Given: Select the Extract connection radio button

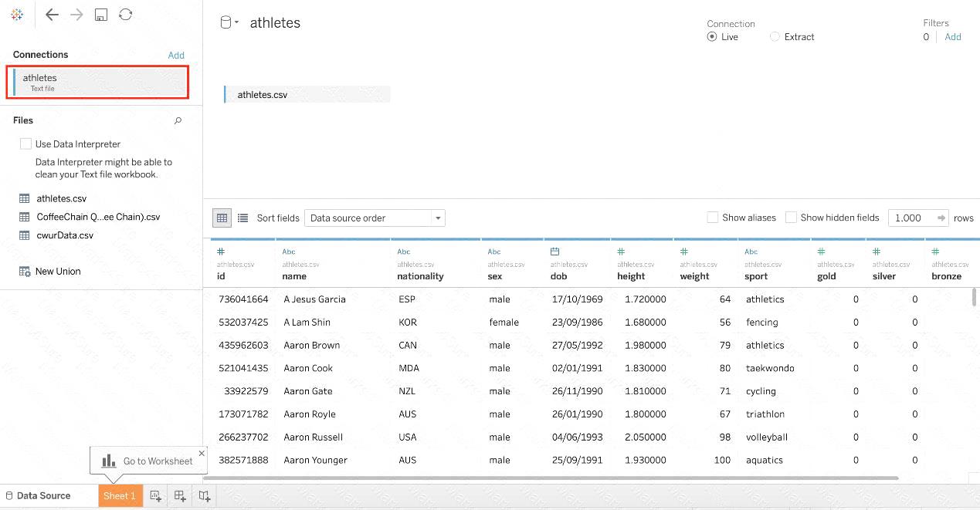Looking at the screenshot, I should pos(775,37).
